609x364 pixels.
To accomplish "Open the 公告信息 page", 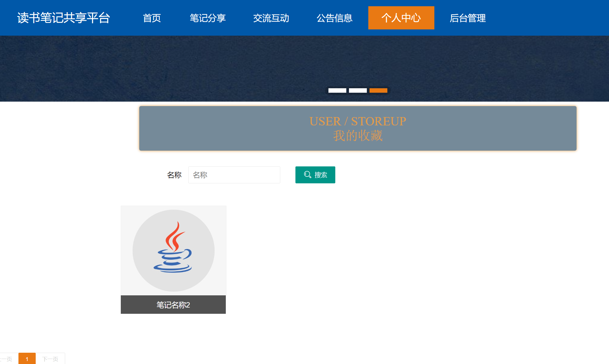I will pos(334,18).
